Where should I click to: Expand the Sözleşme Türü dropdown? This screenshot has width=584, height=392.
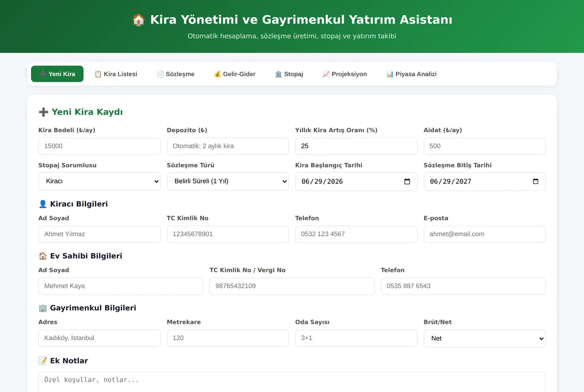[228, 181]
